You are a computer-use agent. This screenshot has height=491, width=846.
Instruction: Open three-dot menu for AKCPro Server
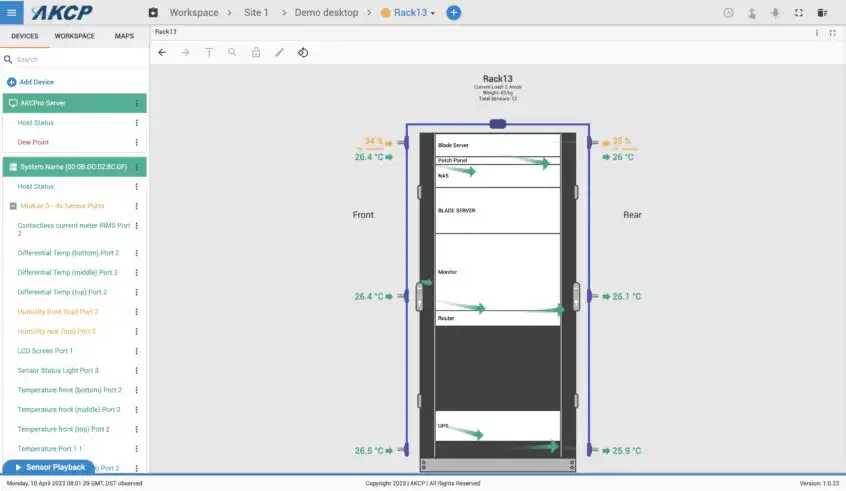(137, 103)
